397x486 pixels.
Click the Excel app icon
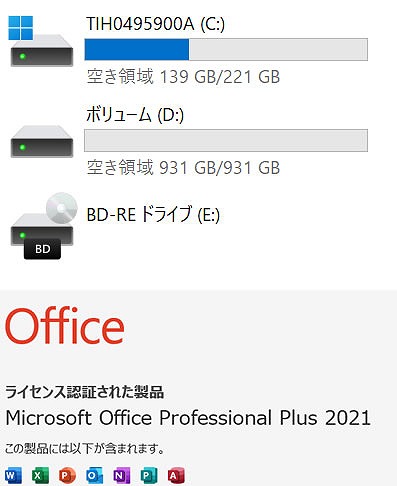coord(40,475)
